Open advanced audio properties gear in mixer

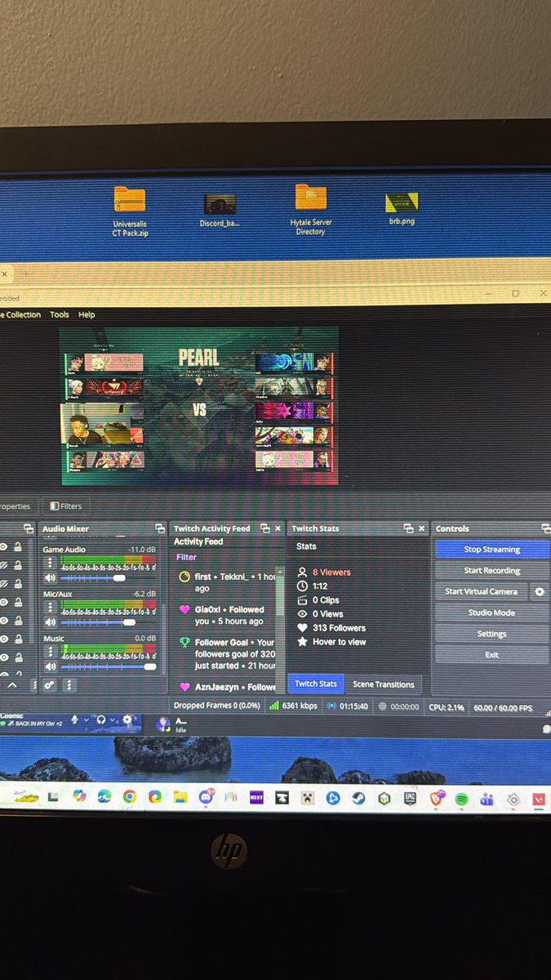[51, 685]
